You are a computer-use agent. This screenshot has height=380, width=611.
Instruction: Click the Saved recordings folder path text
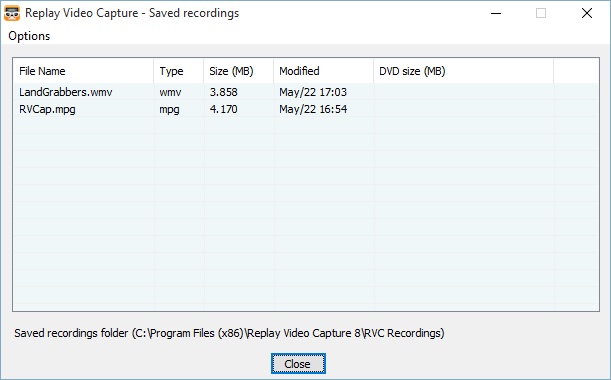click(x=229, y=333)
